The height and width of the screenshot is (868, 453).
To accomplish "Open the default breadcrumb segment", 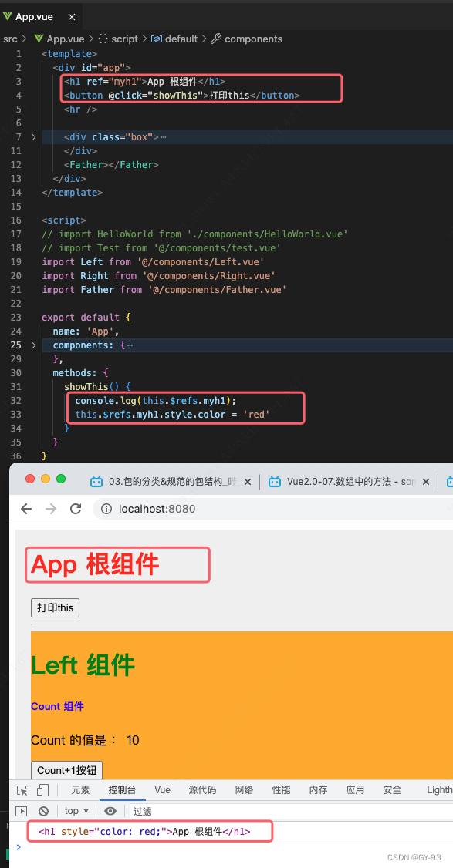I will (x=174, y=39).
